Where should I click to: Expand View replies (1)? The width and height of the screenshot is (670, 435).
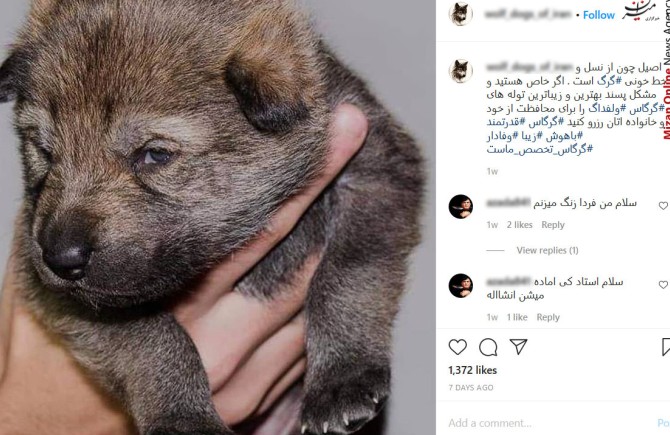point(547,250)
